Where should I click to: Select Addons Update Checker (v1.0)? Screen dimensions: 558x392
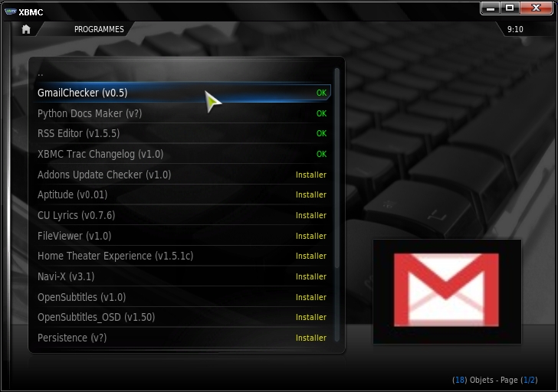[x=182, y=175]
